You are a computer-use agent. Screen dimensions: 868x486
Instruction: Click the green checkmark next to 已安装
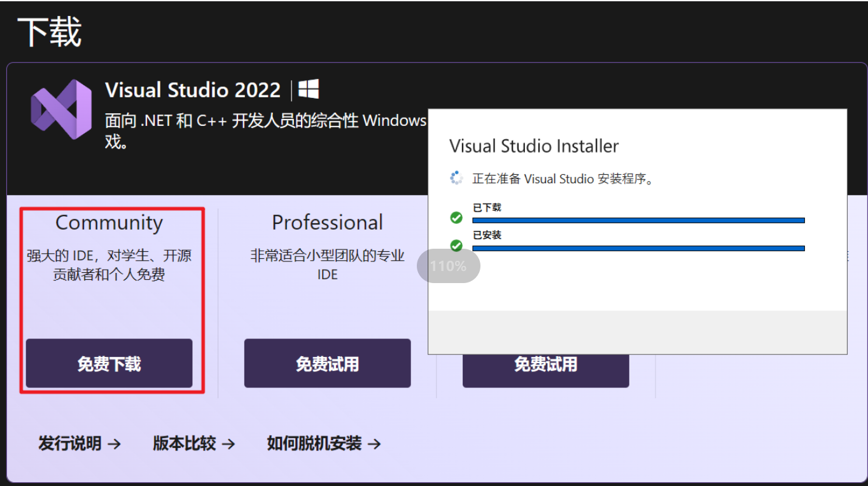pos(456,245)
